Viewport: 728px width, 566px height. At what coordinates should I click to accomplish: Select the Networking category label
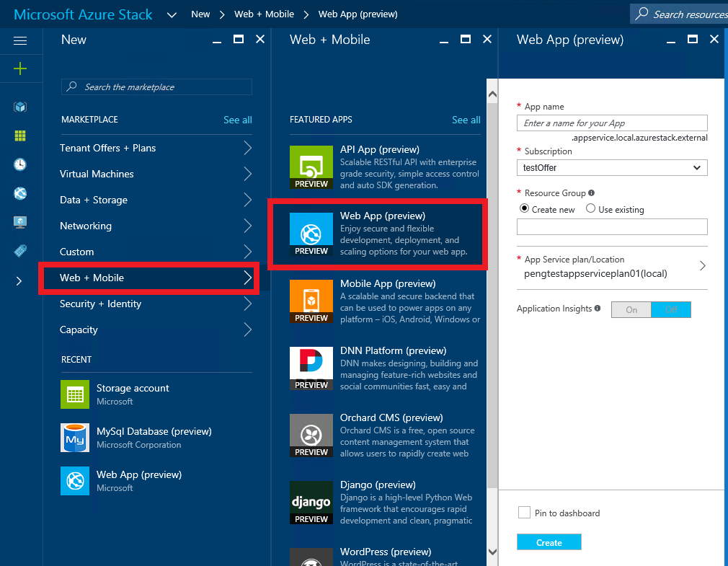point(86,226)
